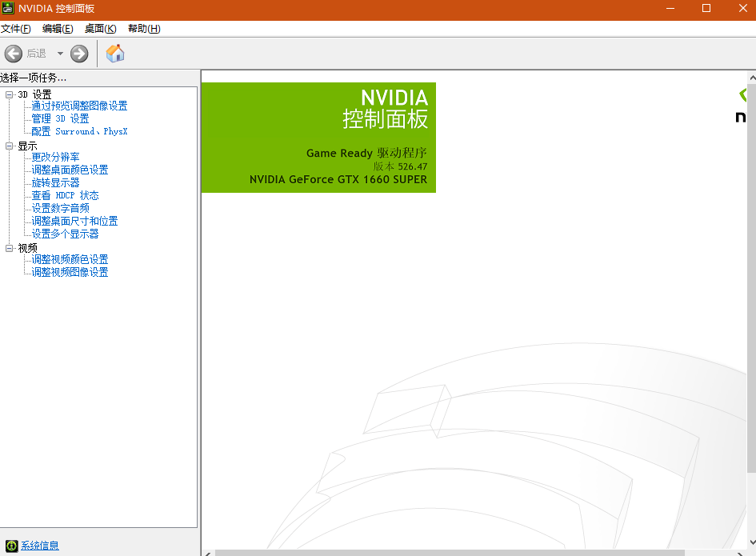Open 查看 HDCP 状态
Image resolution: width=756 pixels, height=556 pixels.
tap(65, 195)
